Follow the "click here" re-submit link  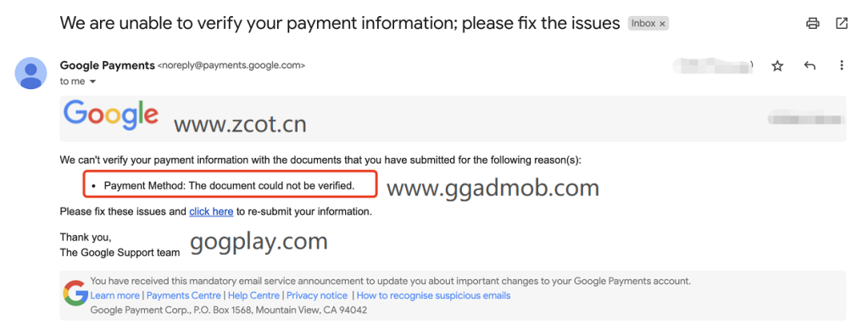click(x=211, y=211)
